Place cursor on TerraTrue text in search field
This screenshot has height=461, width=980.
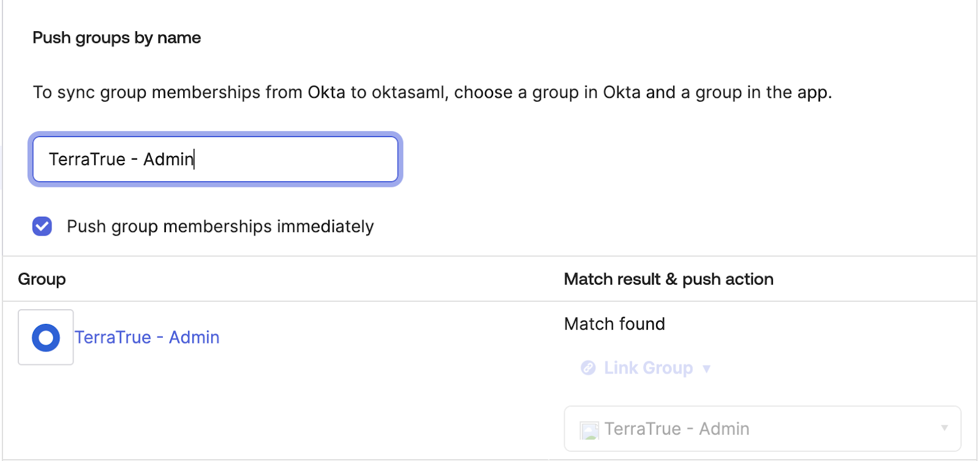pos(87,159)
